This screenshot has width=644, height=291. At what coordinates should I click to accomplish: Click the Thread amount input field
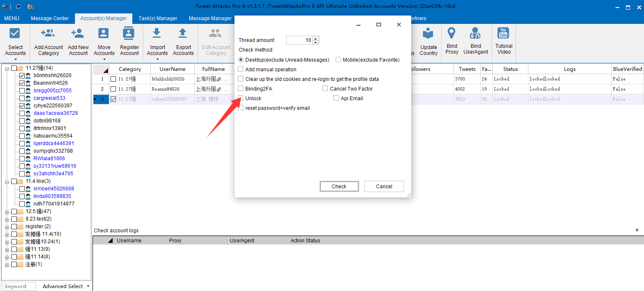pyautogui.click(x=299, y=40)
